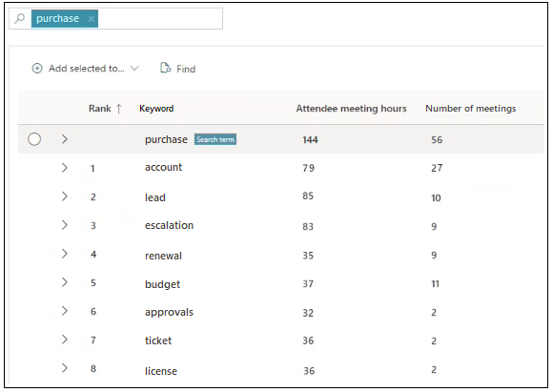Toggle the Rank sort arrow
Screen dimensions: 553x392
click(x=119, y=109)
